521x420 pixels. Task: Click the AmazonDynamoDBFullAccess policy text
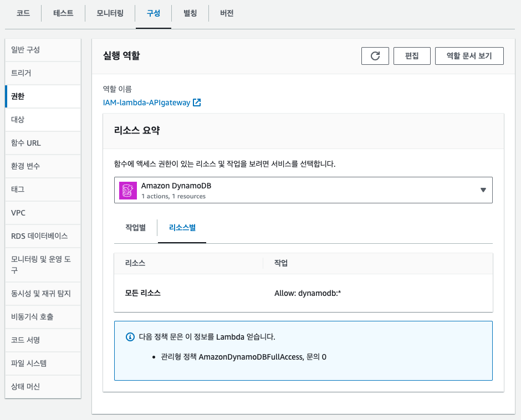[x=251, y=357]
